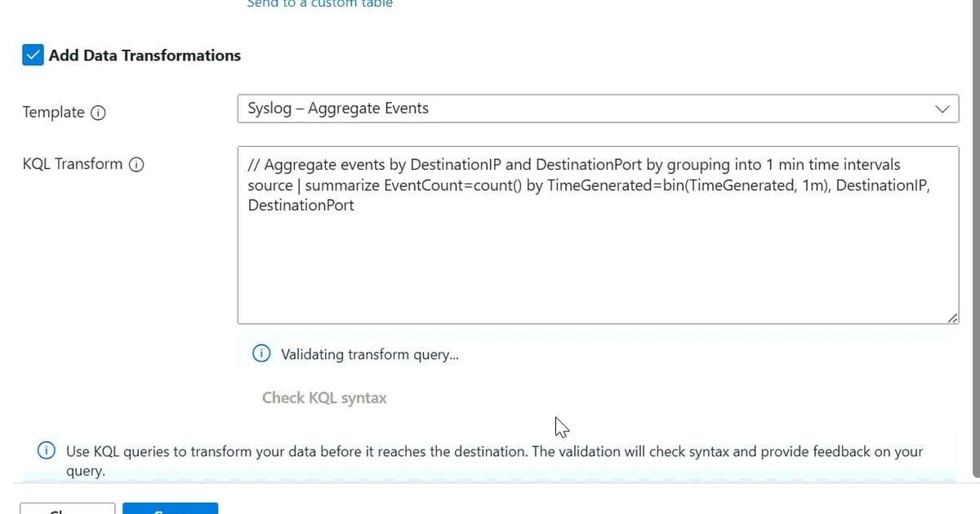The width and height of the screenshot is (980, 514).
Task: Click the KQL Transform info icon
Action: tap(136, 164)
